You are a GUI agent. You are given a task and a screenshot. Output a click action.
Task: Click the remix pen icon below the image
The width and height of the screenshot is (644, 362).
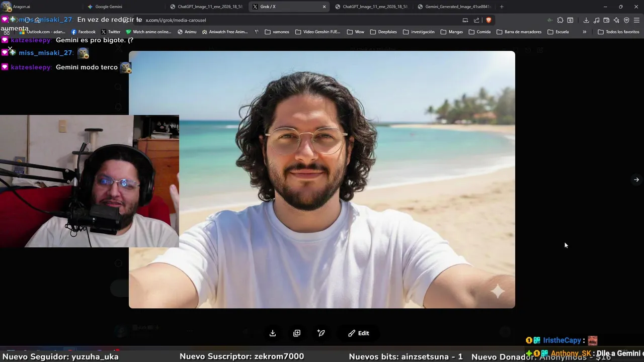pyautogui.click(x=321, y=333)
